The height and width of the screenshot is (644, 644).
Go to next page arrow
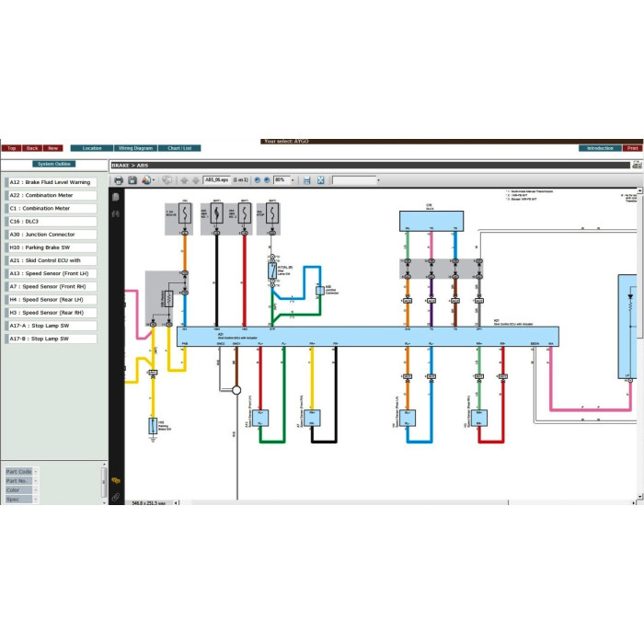[196, 180]
